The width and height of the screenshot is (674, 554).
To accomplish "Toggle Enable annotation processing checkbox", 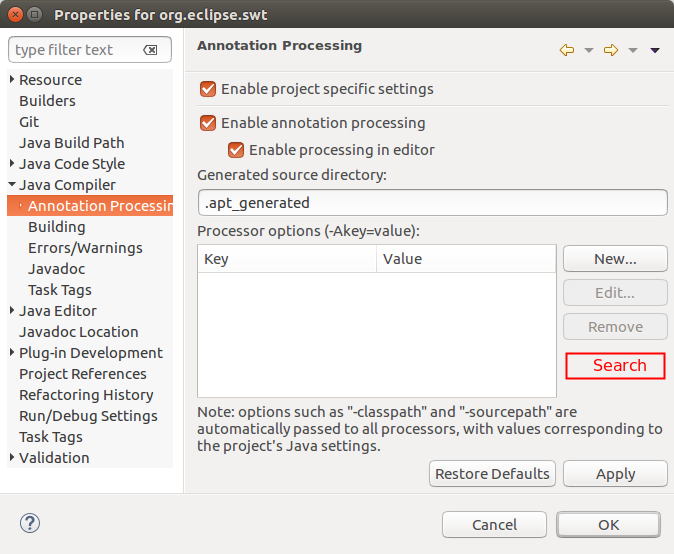I will pyautogui.click(x=208, y=123).
